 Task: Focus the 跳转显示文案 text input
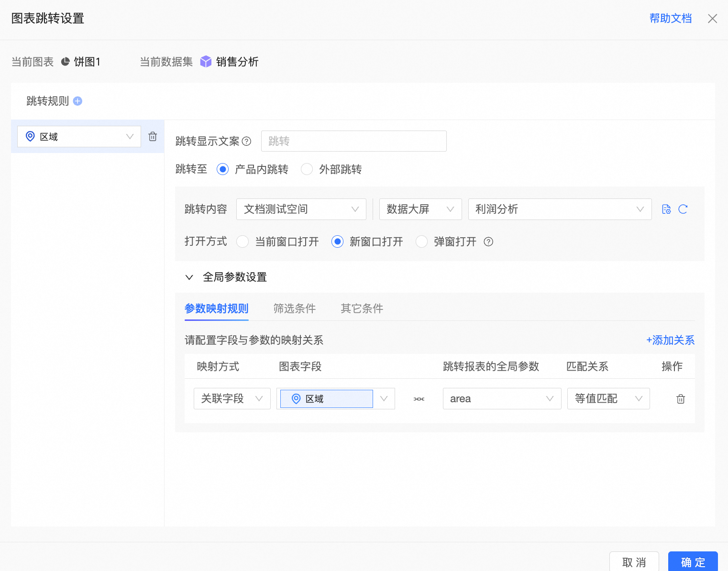354,141
